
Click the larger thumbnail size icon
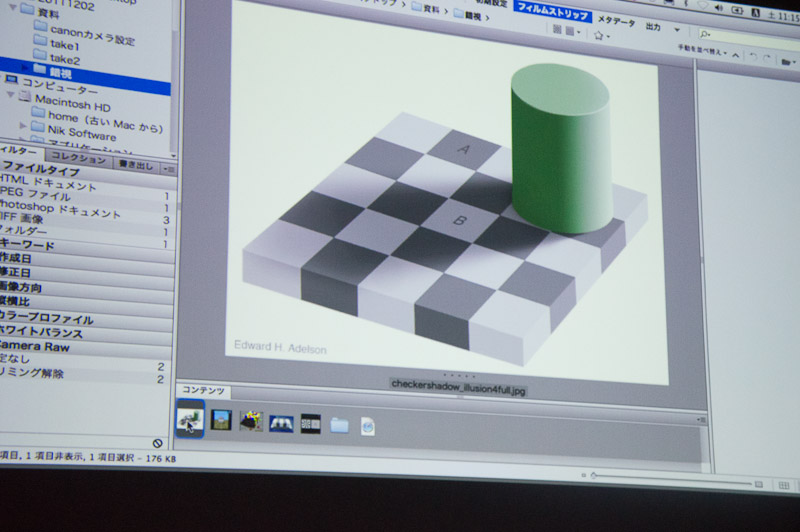(x=759, y=484)
